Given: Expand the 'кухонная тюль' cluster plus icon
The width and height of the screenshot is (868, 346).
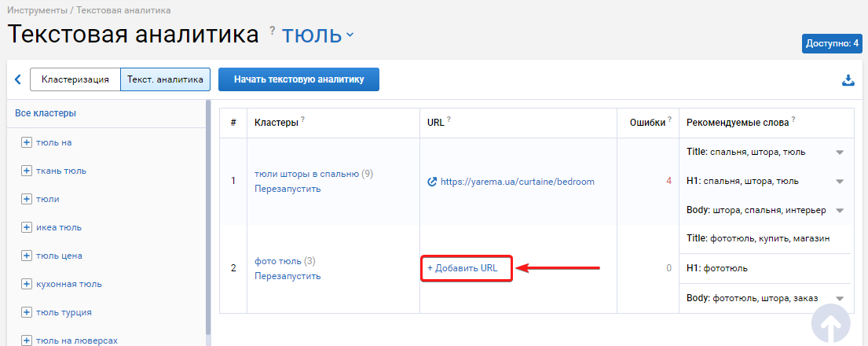Looking at the screenshot, I should (x=26, y=284).
